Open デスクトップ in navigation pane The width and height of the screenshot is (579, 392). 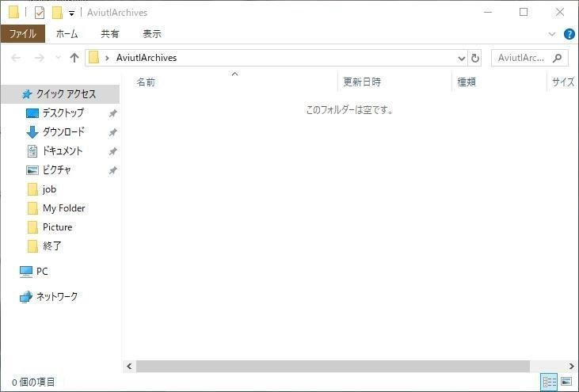pyautogui.click(x=63, y=113)
